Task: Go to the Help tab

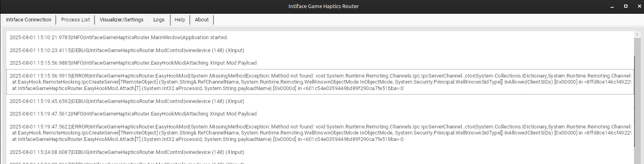Action: pyautogui.click(x=180, y=20)
